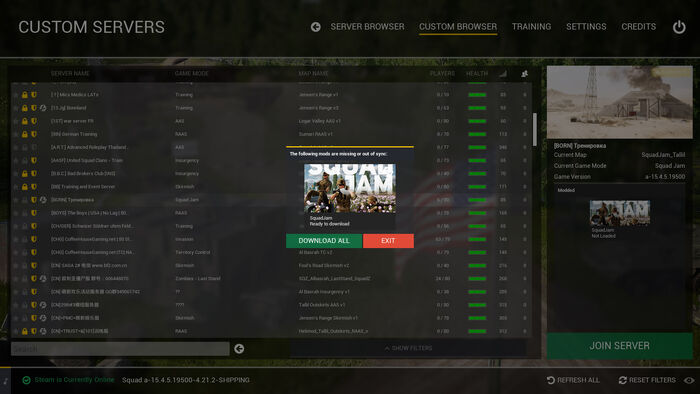This screenshot has width=700, height=394.
Task: Click the shield icon on United Squad Clans row
Action: (34, 161)
